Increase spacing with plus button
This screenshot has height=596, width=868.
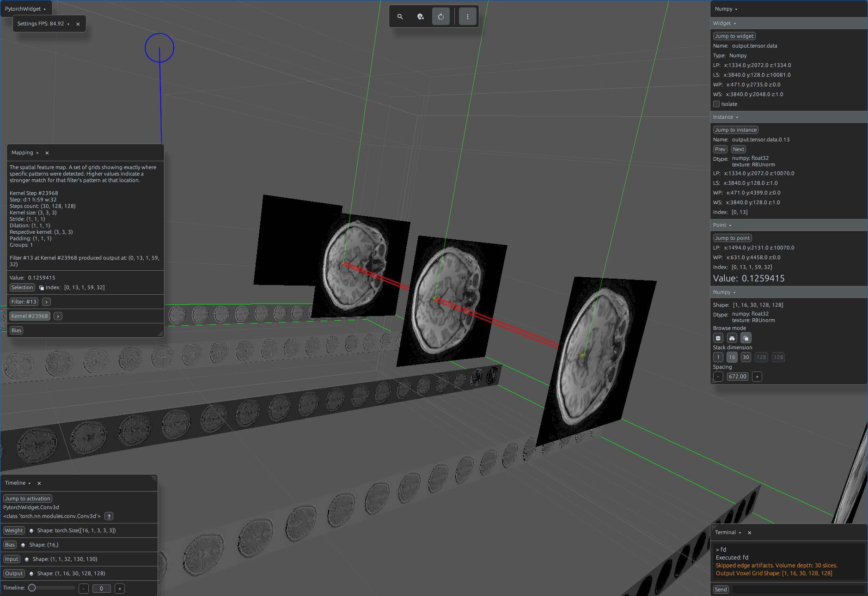pos(757,377)
